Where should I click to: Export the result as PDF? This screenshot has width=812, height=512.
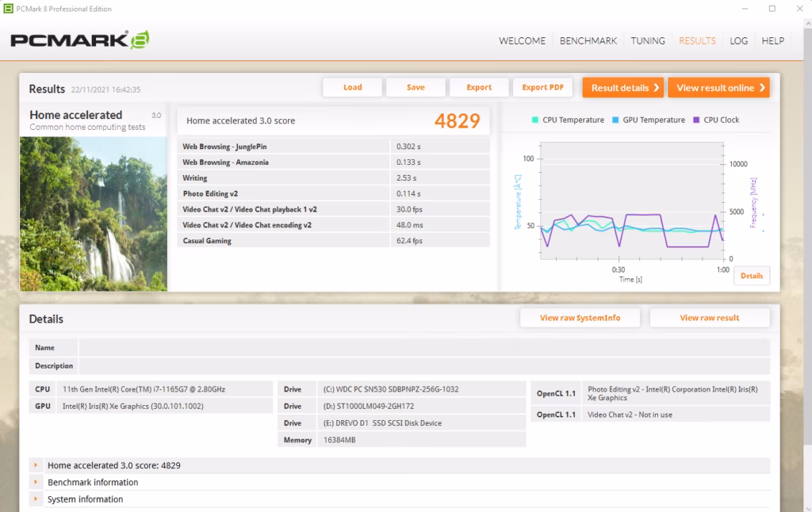(x=542, y=87)
